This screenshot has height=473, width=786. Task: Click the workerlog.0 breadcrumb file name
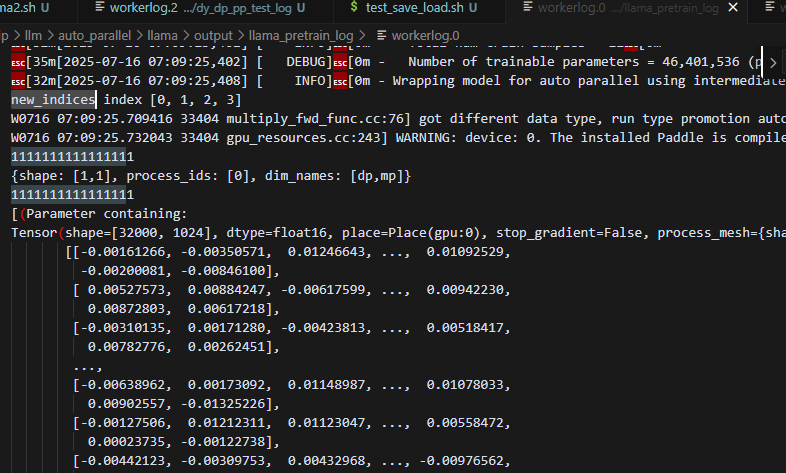tap(426, 35)
